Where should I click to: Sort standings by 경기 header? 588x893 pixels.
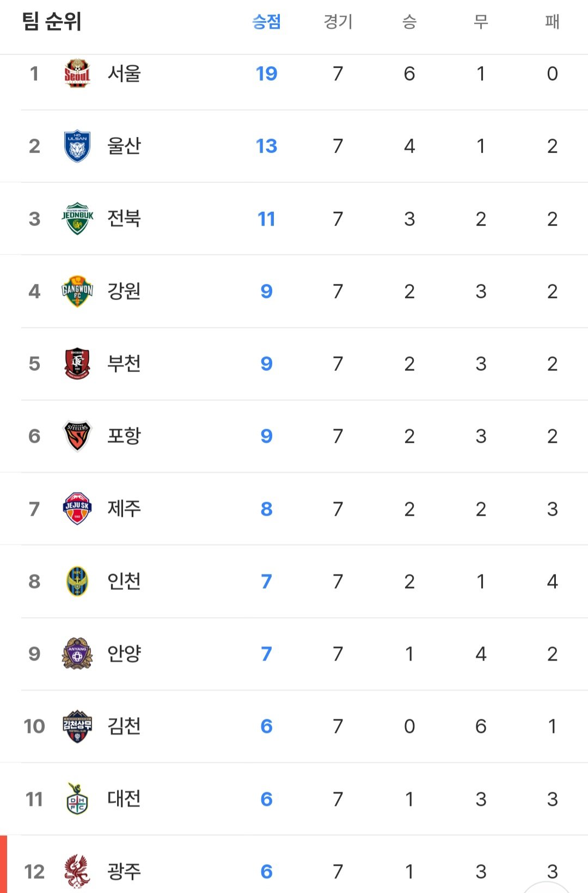tap(338, 22)
